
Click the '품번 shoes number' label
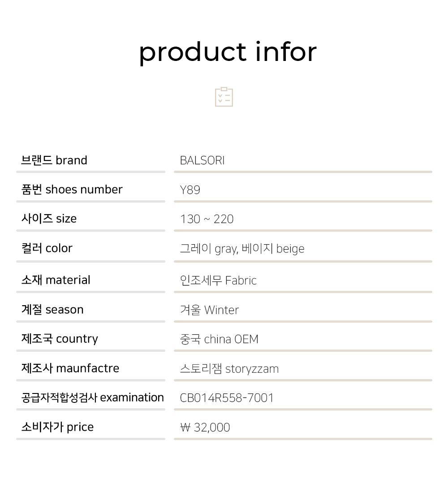[x=72, y=190]
